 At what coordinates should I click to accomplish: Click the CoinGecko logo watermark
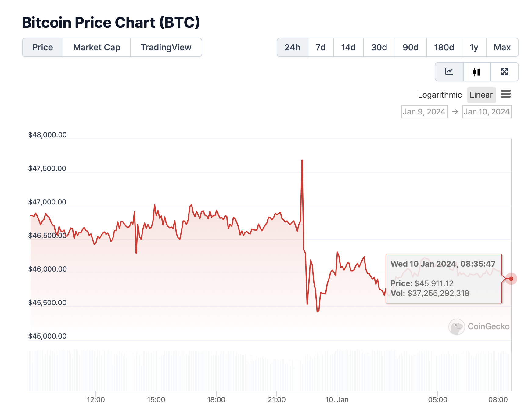pos(479,326)
